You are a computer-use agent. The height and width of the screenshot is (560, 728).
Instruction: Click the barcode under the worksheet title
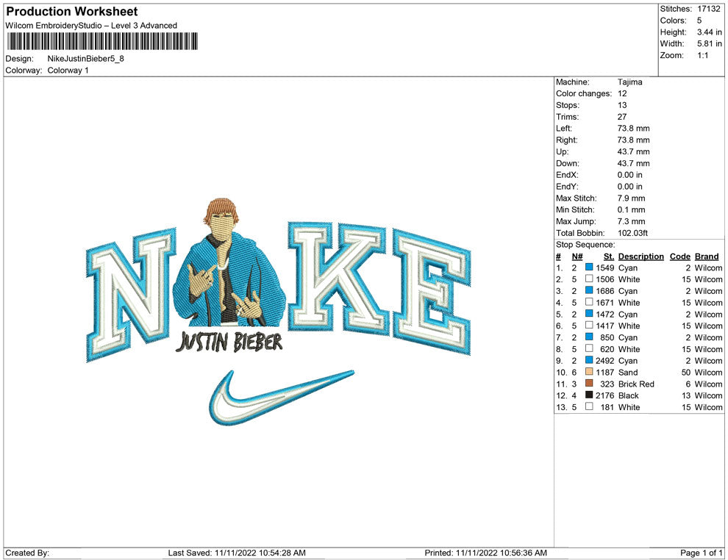point(101,41)
